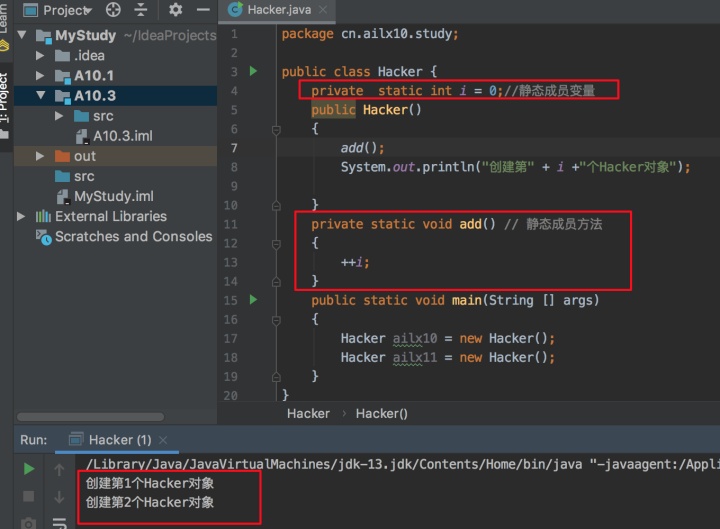The width and height of the screenshot is (720, 529).
Task: Close the Hacker (1) run tab
Action: [x=163, y=440]
